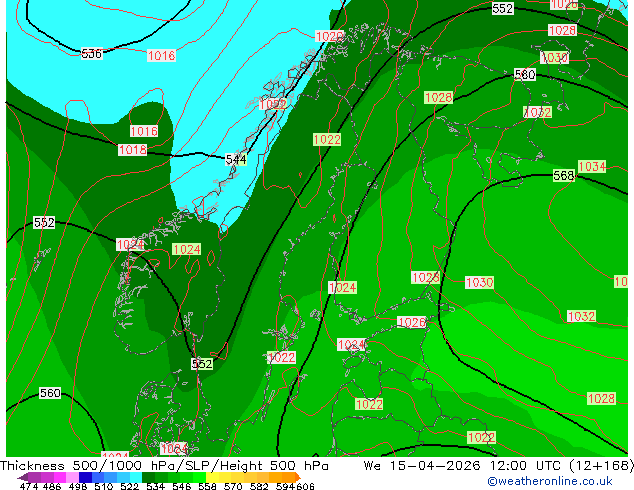Click the 1030 label beside the 1028 mid-map label
The height and width of the screenshot is (490, 634).
[480, 282]
